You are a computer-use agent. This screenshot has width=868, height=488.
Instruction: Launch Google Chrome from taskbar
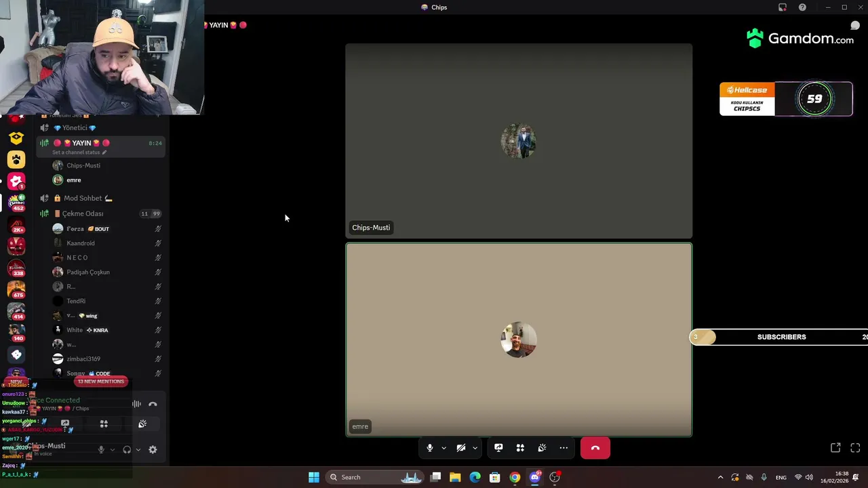(515, 477)
